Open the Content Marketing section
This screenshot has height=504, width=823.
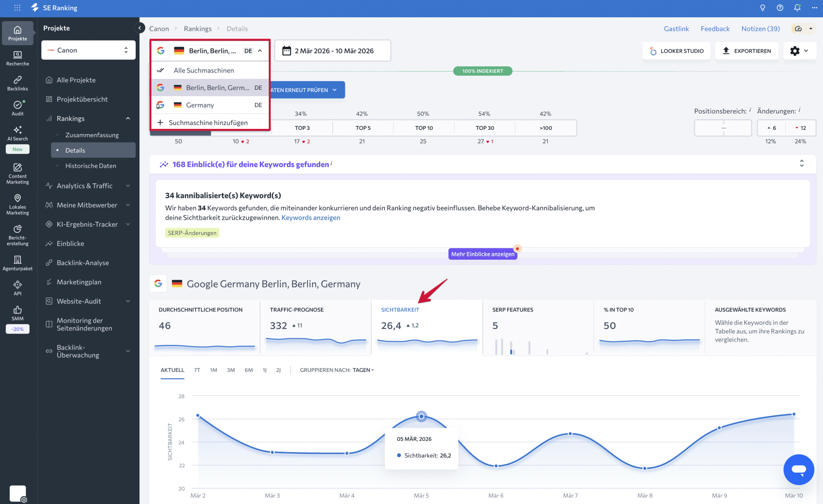click(x=17, y=173)
